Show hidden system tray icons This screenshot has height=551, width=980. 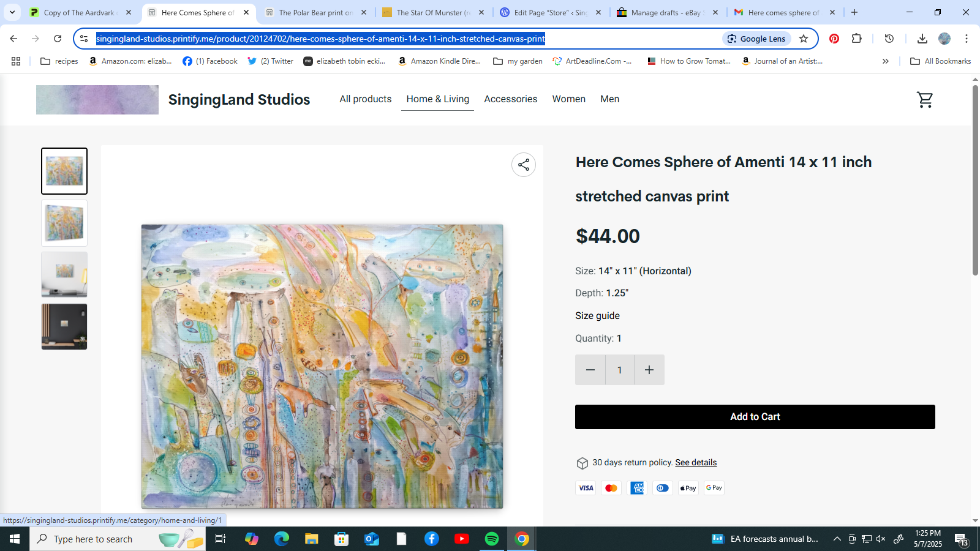tap(837, 539)
